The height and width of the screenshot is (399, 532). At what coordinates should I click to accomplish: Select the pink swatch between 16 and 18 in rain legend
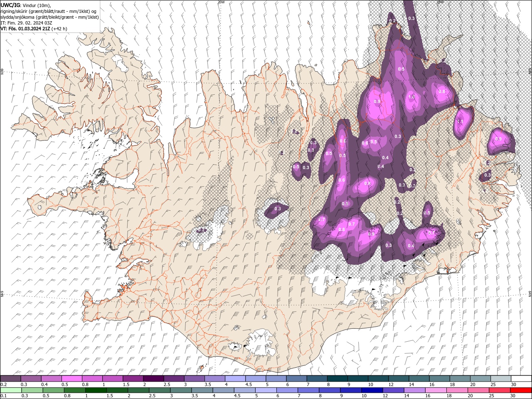(x=436, y=390)
